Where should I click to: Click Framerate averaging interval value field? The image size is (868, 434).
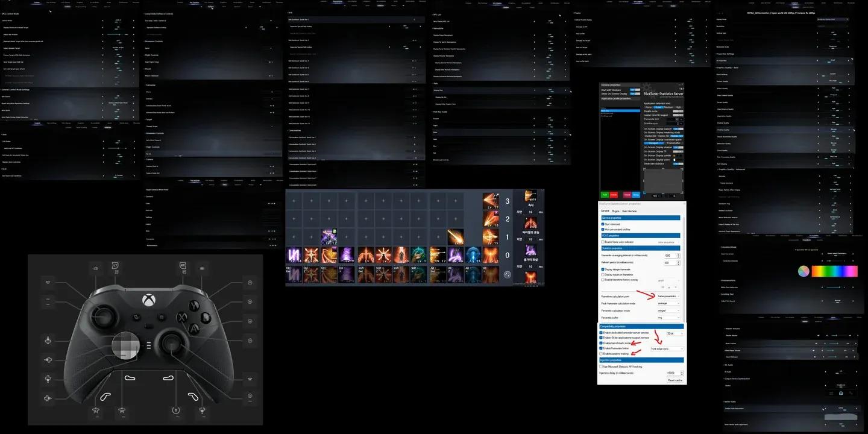[x=672, y=255]
